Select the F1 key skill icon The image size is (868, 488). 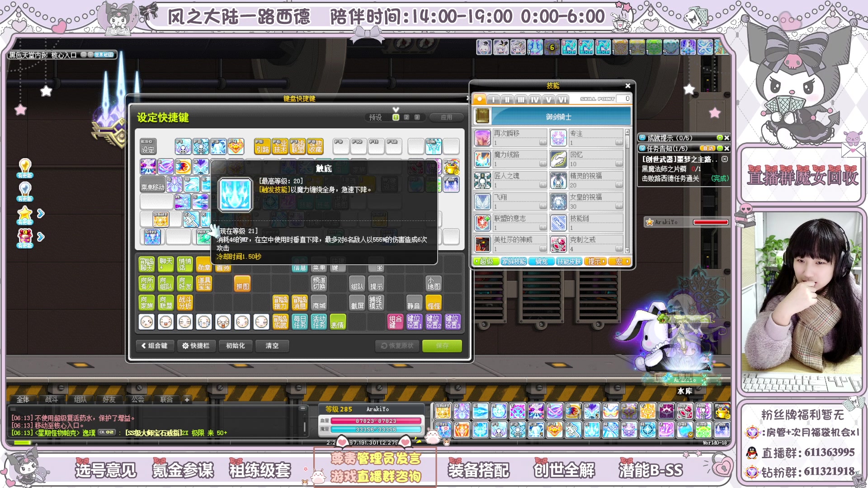[x=183, y=146]
